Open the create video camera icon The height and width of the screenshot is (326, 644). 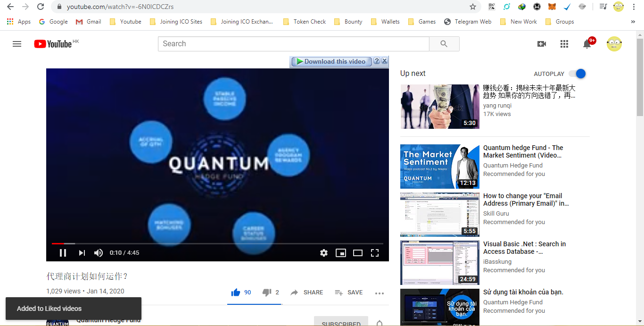point(542,44)
